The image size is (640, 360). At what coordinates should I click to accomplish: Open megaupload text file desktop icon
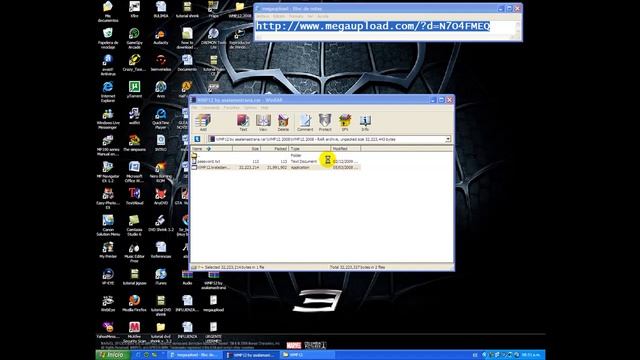[x=213, y=303]
